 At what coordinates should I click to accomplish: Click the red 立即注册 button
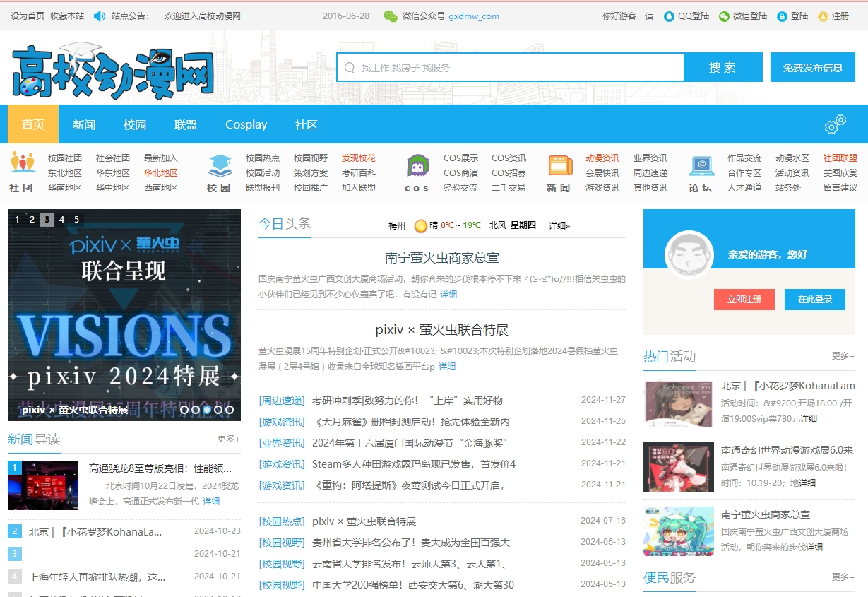click(744, 300)
